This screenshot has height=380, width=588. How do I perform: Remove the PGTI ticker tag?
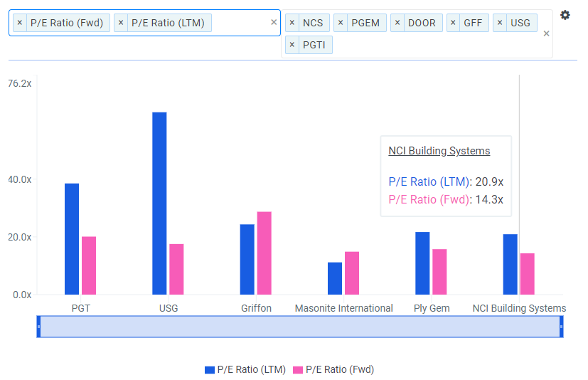coord(292,45)
